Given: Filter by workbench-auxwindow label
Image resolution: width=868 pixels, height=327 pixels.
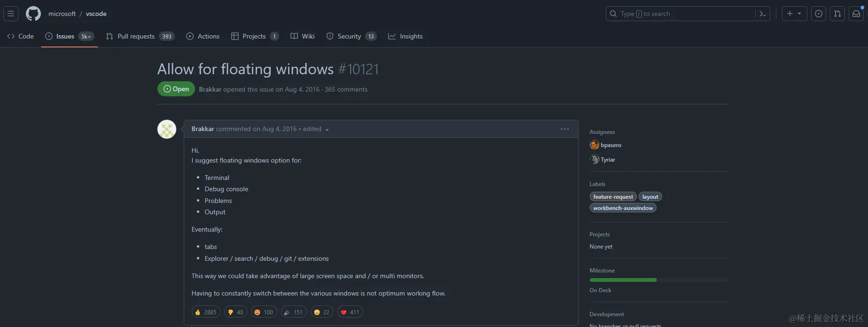Looking at the screenshot, I should (623, 208).
